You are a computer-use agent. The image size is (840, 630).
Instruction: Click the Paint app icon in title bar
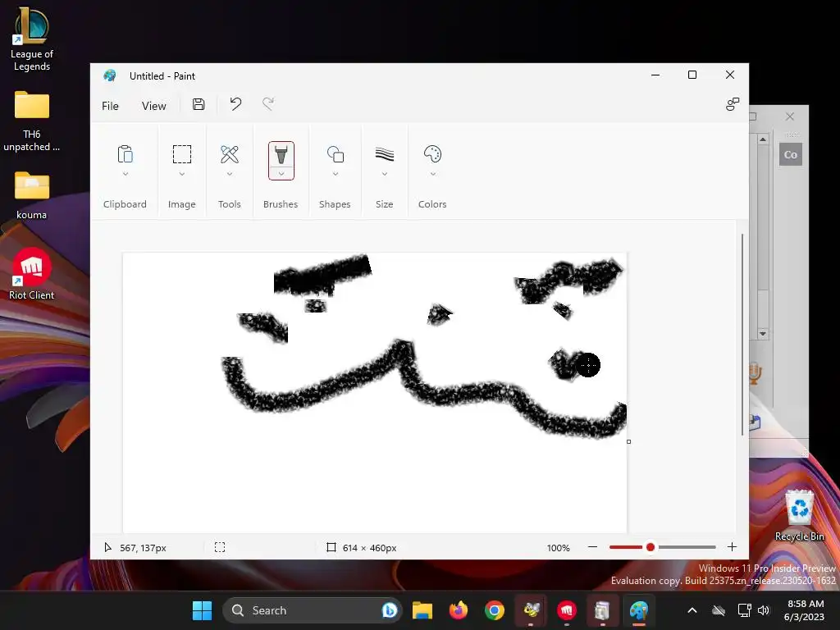pyautogui.click(x=110, y=75)
